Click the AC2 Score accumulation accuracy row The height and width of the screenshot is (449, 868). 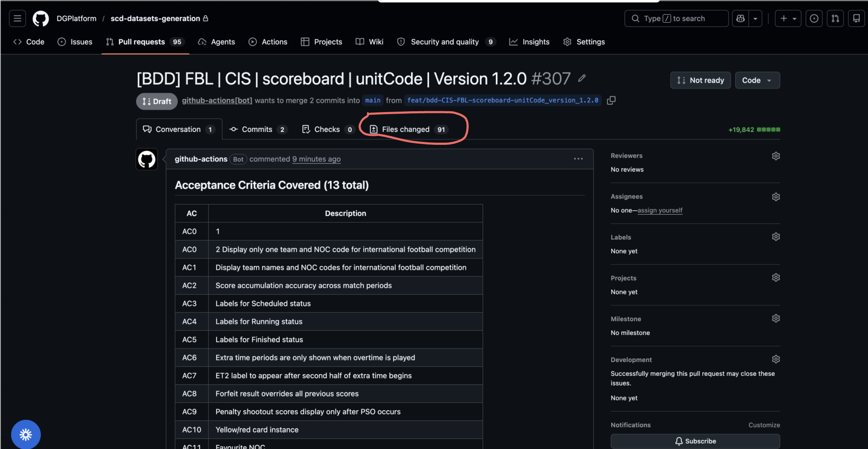pyautogui.click(x=329, y=286)
